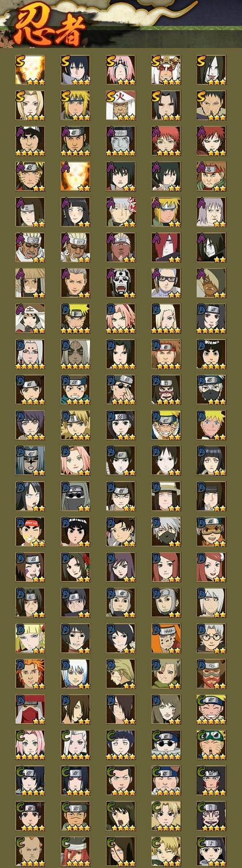The width and height of the screenshot is (242, 868).
Task: Select the S-rank glowing chakra Naruto portrait
Action: 30,70
